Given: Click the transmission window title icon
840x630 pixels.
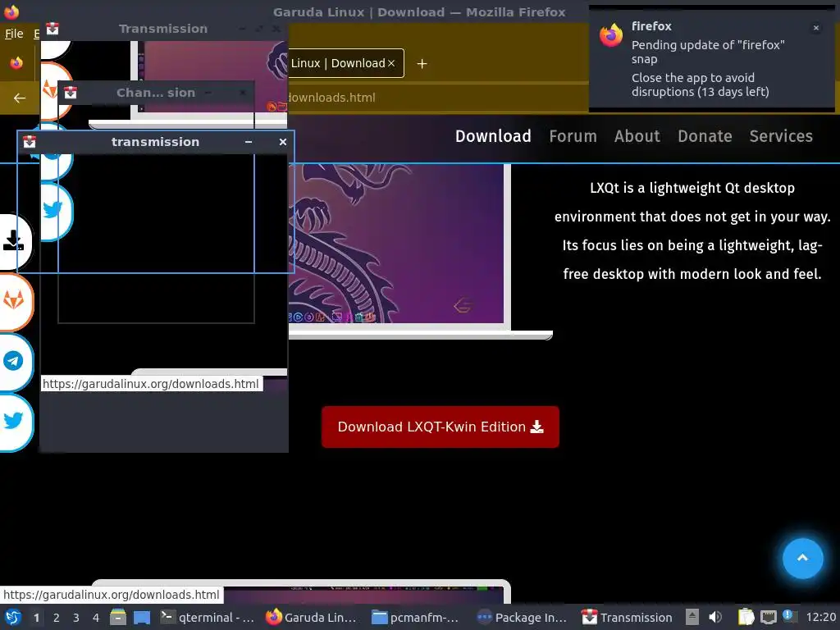Looking at the screenshot, I should tap(30, 142).
